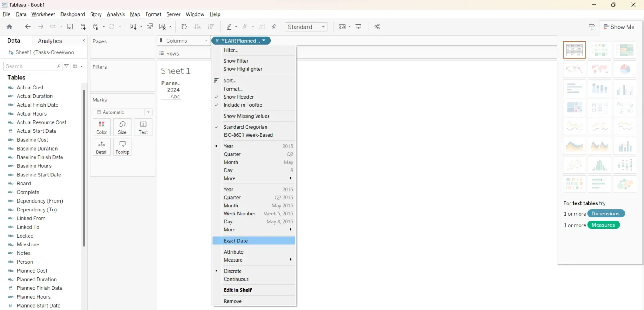644x310 pixels.
Task: Duplicate the sheet toolbar icon
Action: [150, 27]
